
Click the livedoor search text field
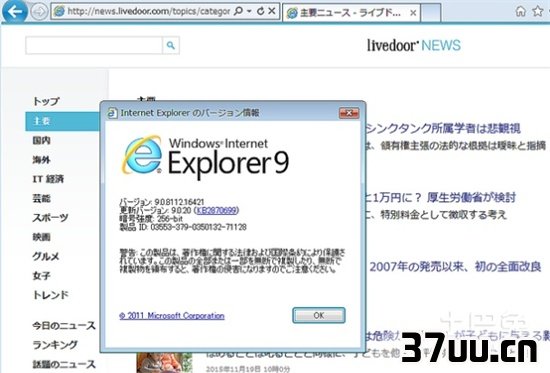tap(94, 45)
